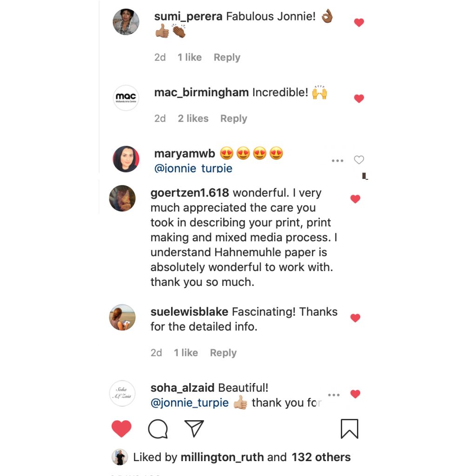This screenshot has height=476, width=476.
Task: Save the post with the bookmark icon
Action: click(x=350, y=429)
